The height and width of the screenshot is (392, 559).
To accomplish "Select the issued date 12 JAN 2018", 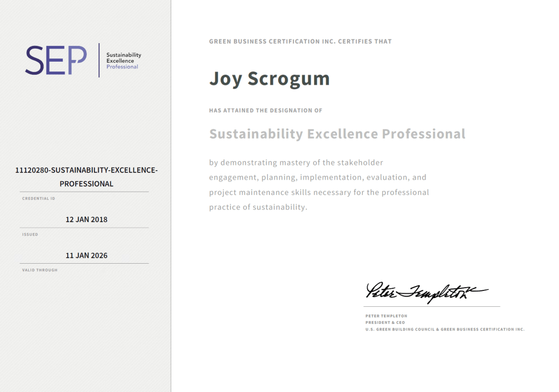I will coord(86,219).
